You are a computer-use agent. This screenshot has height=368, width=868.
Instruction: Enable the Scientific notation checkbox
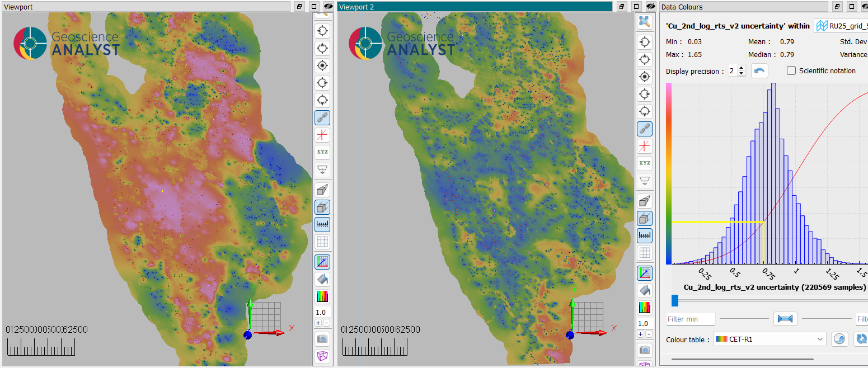point(791,70)
